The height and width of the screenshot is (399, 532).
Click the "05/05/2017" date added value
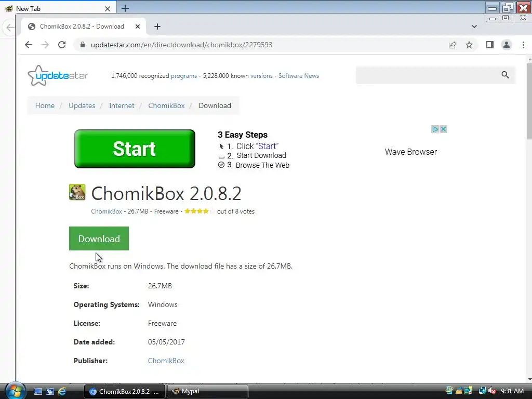[x=166, y=342]
